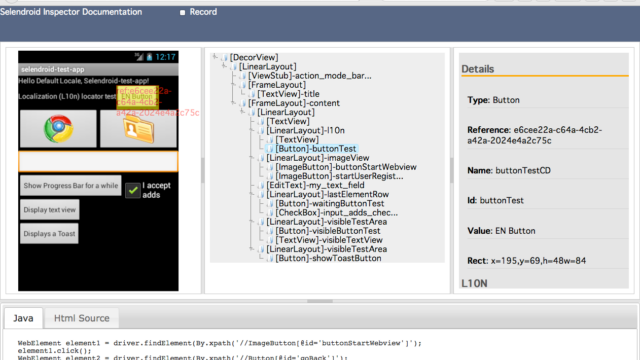Click the node icon beside [Button]-showToastButton

[270, 258]
